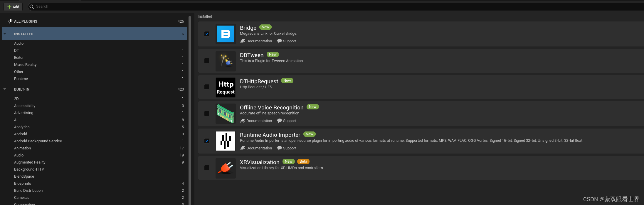Enable the DBTween plugin checkbox
Image resolution: width=644 pixels, height=205 pixels.
207,61
